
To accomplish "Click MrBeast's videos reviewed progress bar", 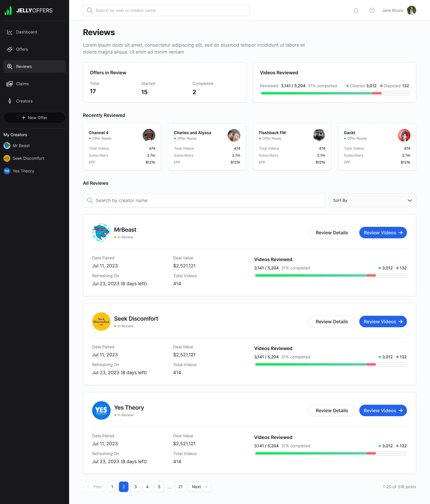I will (330, 276).
